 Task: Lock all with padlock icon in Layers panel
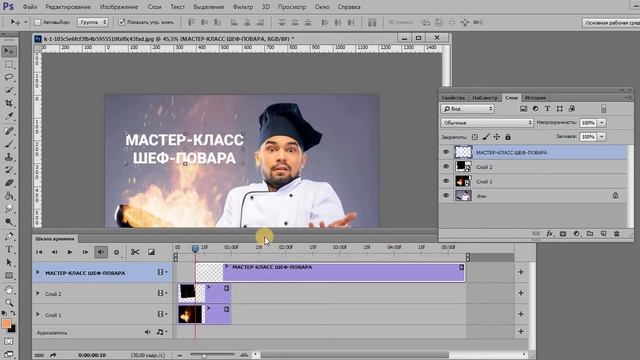click(x=508, y=137)
